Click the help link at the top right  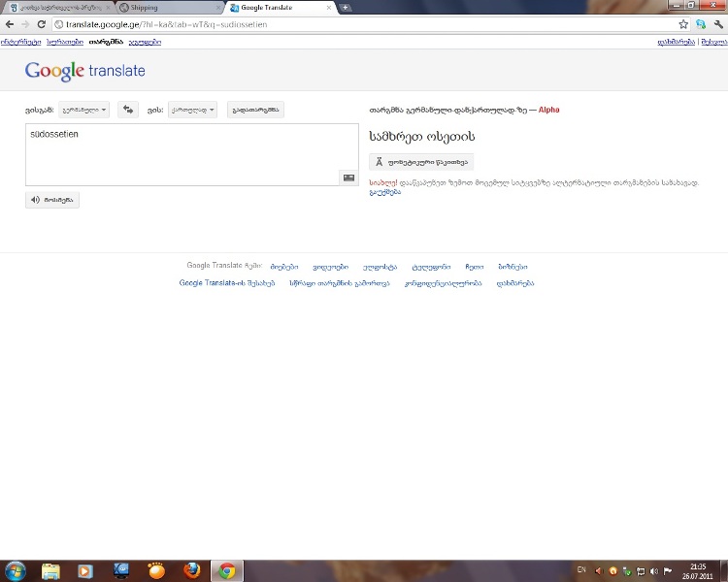[676, 42]
